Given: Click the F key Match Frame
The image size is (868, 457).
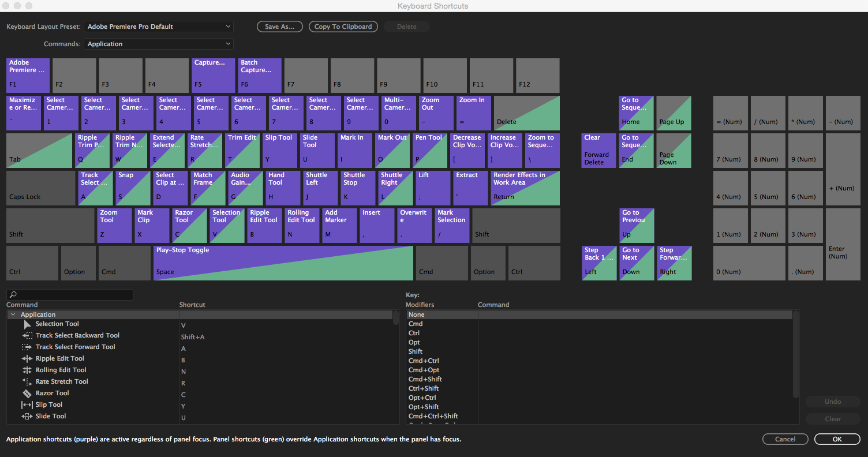Looking at the screenshot, I should pyautogui.click(x=208, y=188).
